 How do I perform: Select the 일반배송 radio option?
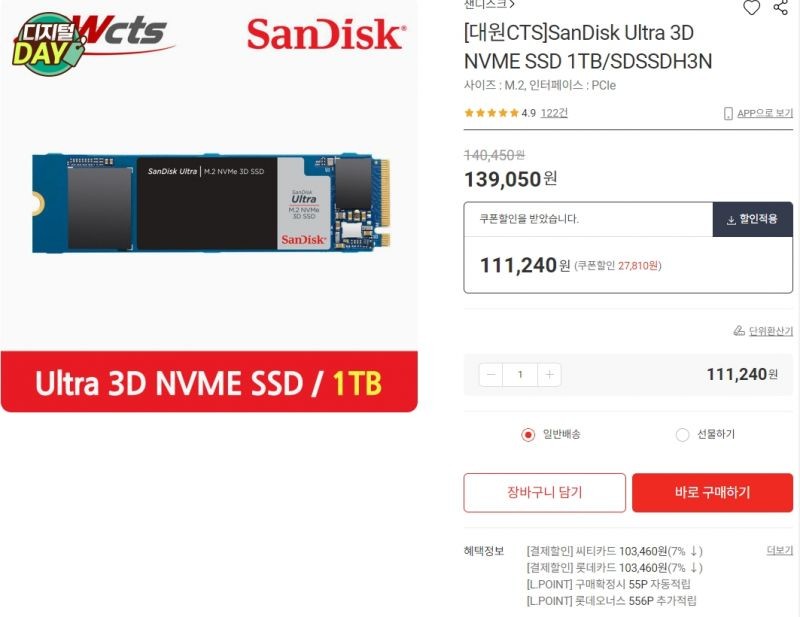(x=528, y=434)
